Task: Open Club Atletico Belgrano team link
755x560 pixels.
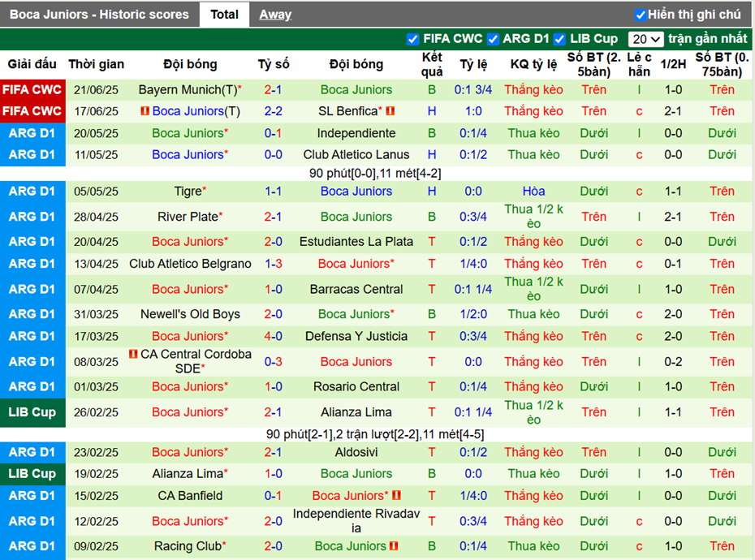Action: point(190,264)
